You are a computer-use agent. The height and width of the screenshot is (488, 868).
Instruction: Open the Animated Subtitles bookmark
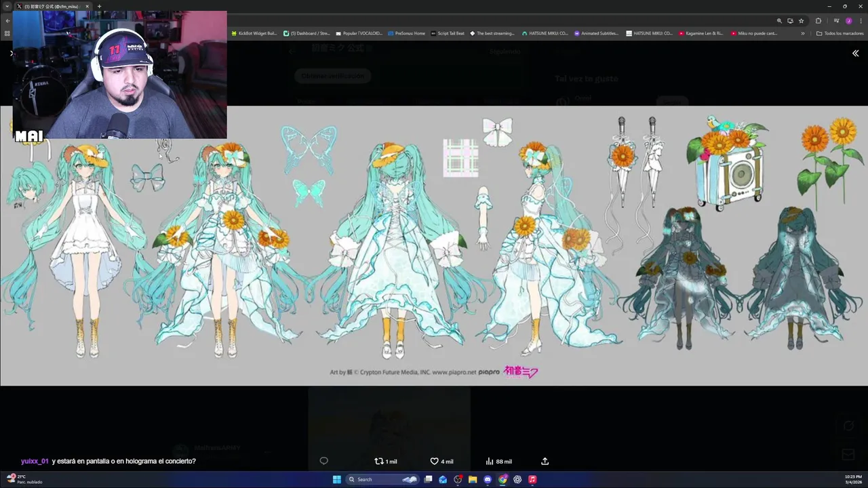tap(597, 33)
